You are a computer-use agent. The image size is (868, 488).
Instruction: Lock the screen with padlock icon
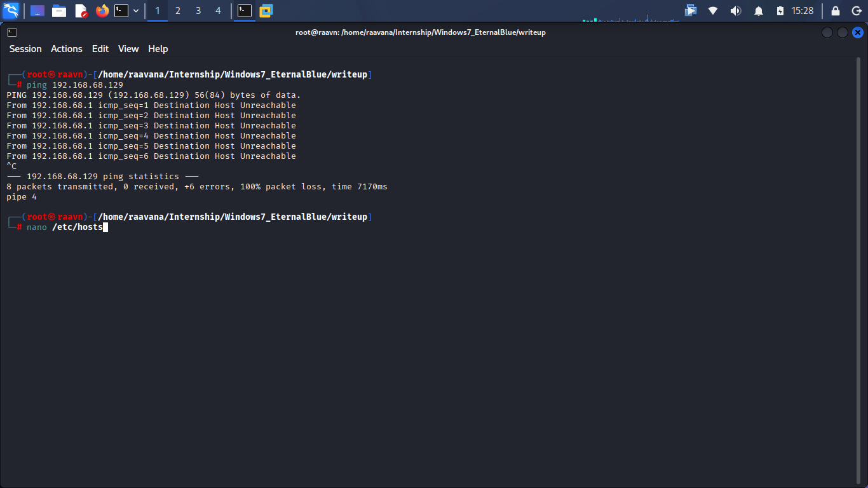[836, 11]
